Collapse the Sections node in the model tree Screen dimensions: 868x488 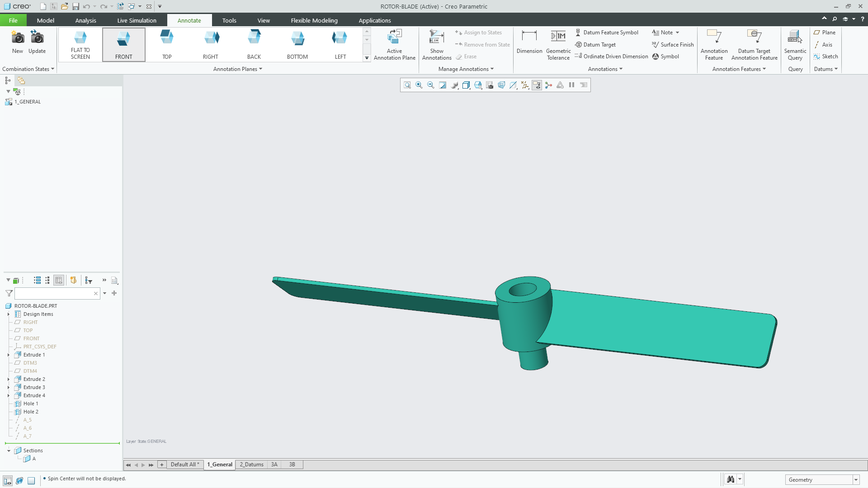tap(8, 450)
